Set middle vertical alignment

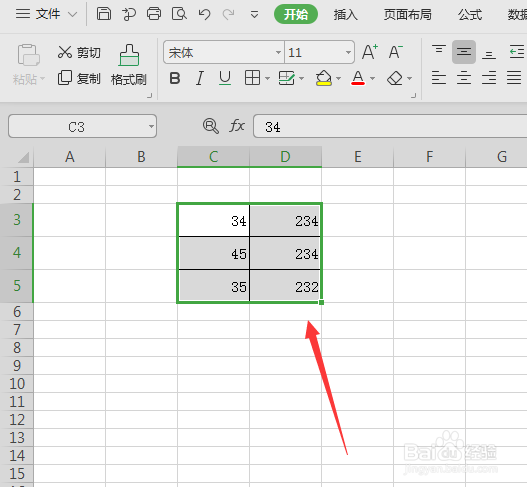pos(463,52)
